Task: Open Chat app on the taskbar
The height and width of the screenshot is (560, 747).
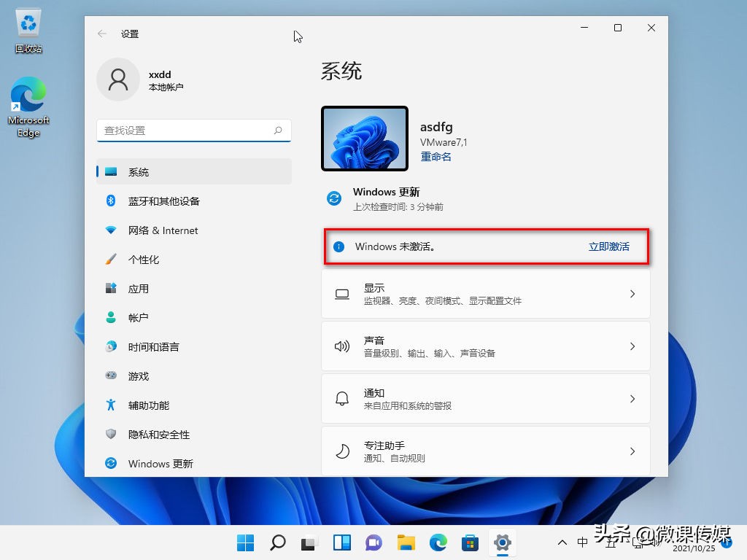Action: pyautogui.click(x=374, y=542)
